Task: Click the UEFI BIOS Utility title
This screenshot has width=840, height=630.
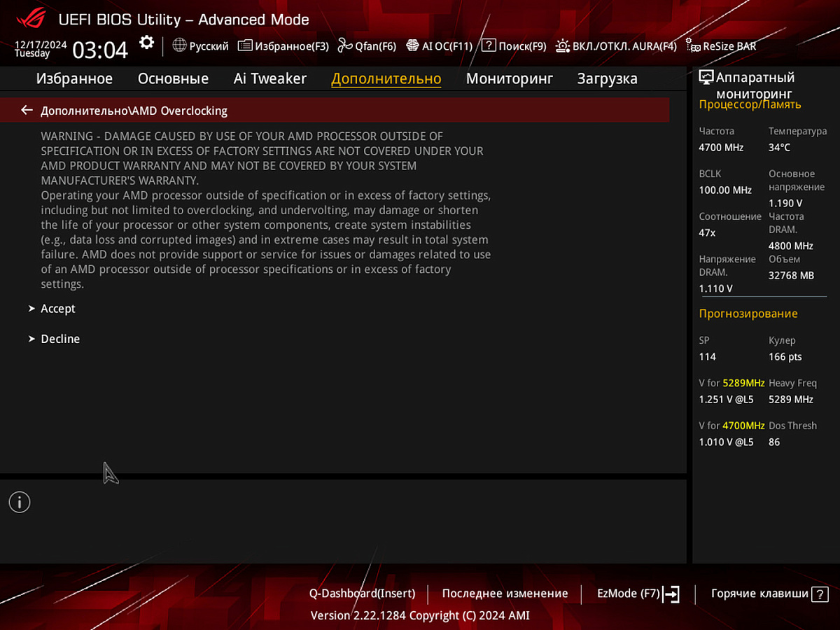Action: tap(183, 20)
